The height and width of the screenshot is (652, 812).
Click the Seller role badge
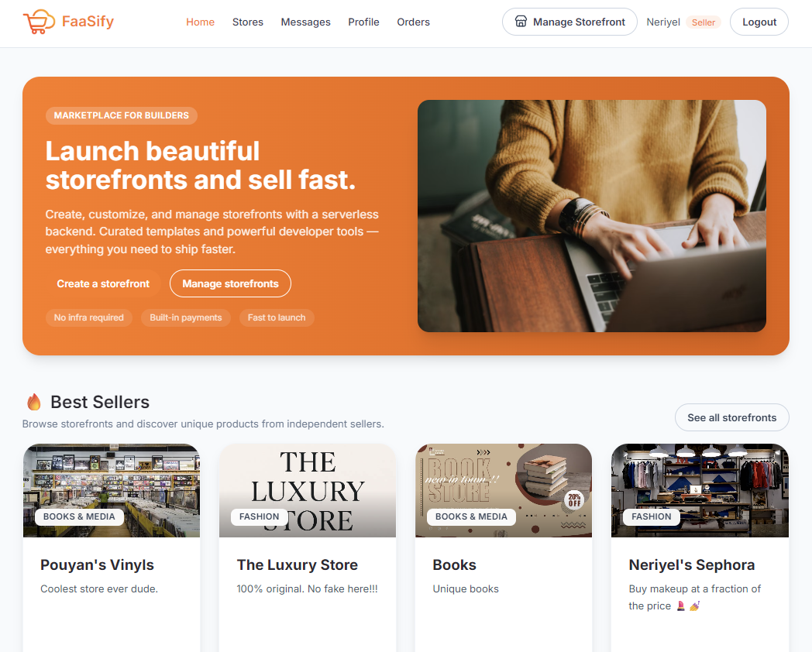[x=704, y=22]
